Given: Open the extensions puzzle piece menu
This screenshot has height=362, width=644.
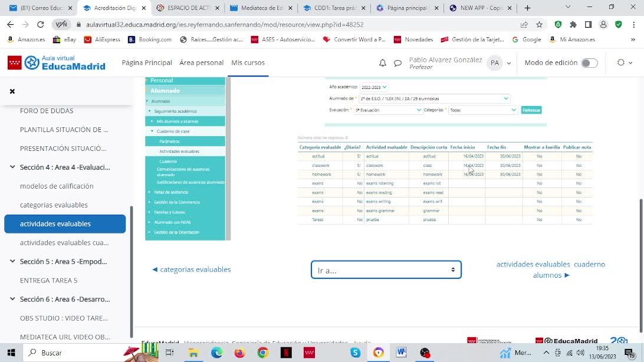Looking at the screenshot, I should tap(573, 25).
